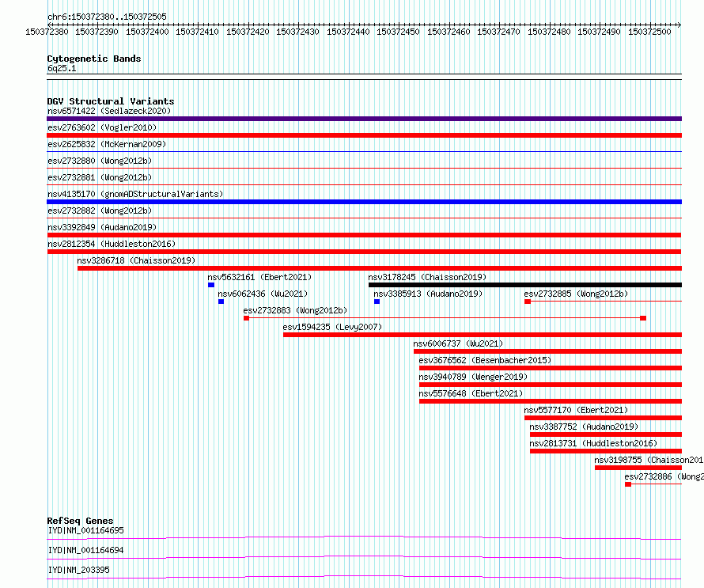The width and height of the screenshot is (704, 588).
Task: Click left red block of esv2732883
Action: tap(246, 318)
